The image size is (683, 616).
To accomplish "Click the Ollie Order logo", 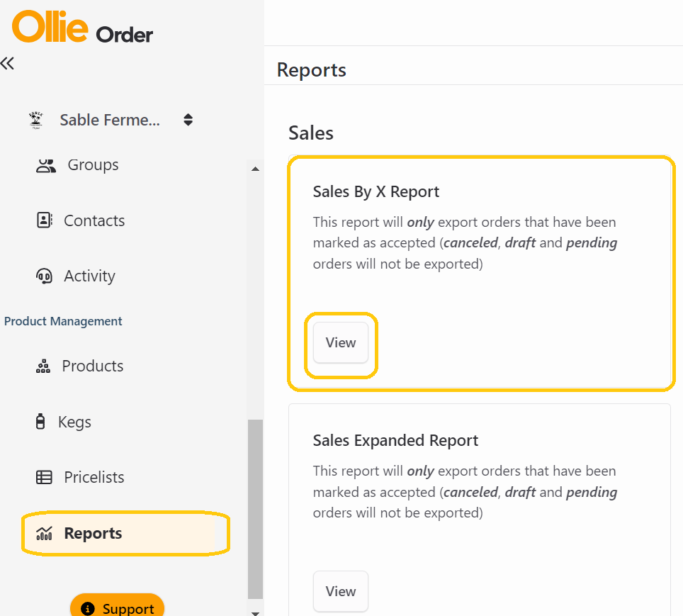I will coord(82,27).
